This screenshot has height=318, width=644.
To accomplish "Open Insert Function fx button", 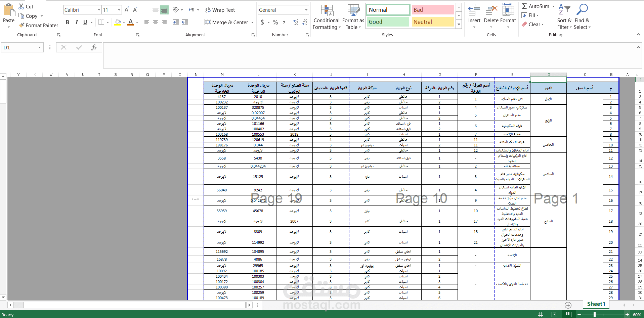I will point(94,47).
